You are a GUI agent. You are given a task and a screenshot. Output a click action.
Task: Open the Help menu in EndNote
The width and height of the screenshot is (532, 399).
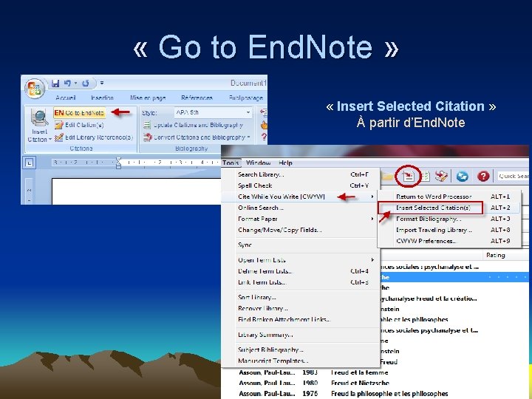tap(285, 163)
